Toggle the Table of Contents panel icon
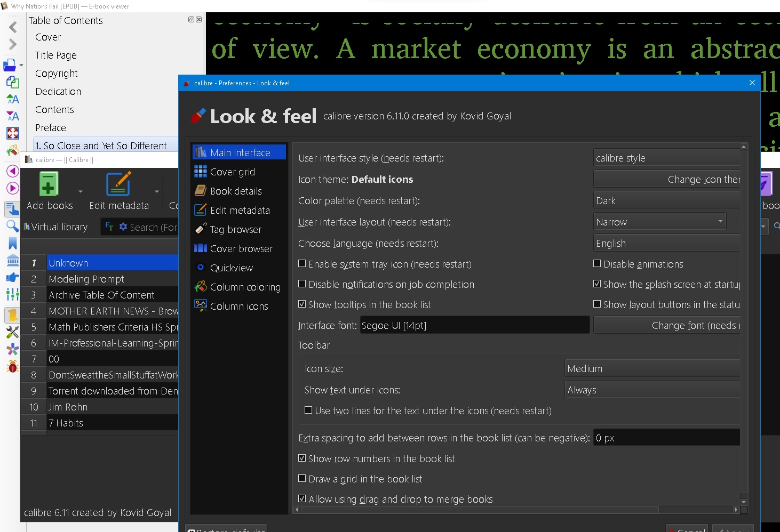780x532 pixels. click(x=13, y=209)
